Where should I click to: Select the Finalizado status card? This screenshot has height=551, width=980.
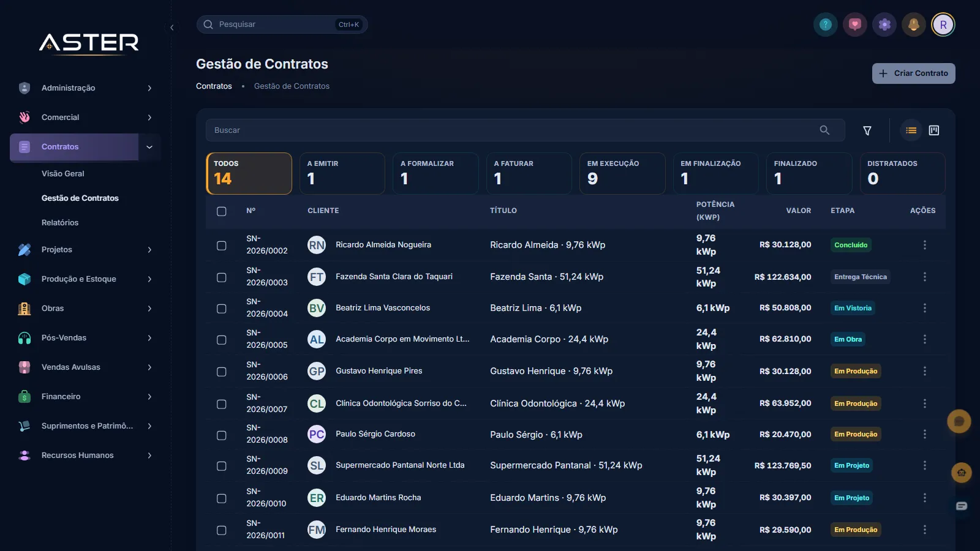coord(809,173)
